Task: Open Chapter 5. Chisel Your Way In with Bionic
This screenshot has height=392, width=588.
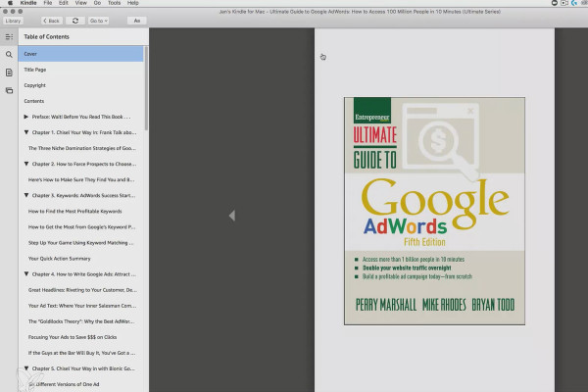Action: click(83, 368)
